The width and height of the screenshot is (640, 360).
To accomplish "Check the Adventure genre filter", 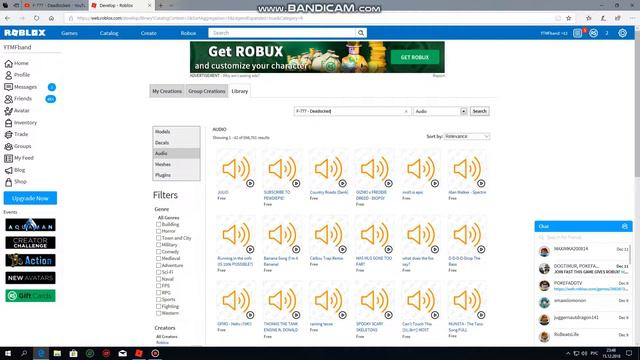I will tap(158, 265).
